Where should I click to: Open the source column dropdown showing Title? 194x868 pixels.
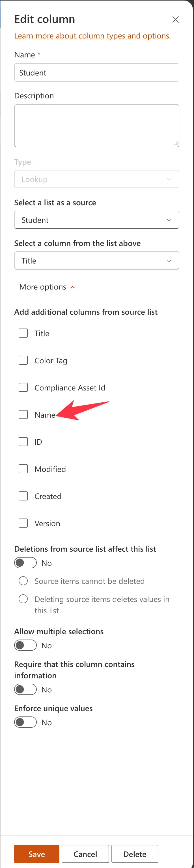[x=96, y=261]
